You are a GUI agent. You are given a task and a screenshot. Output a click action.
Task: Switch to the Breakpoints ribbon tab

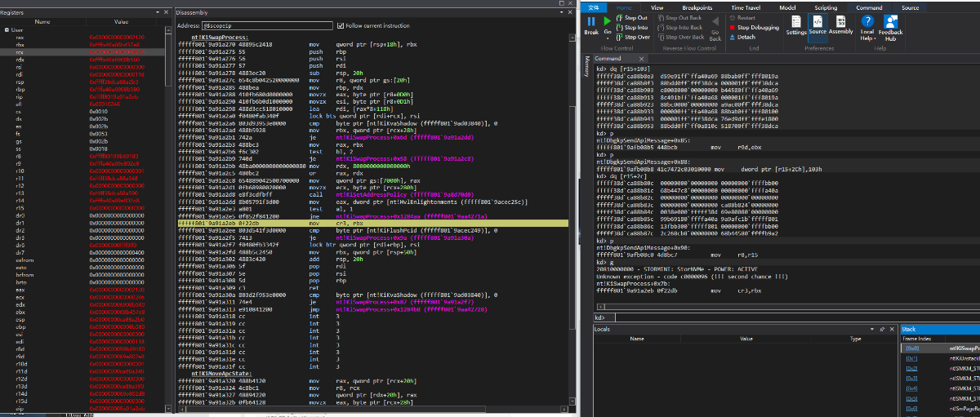[x=697, y=7]
